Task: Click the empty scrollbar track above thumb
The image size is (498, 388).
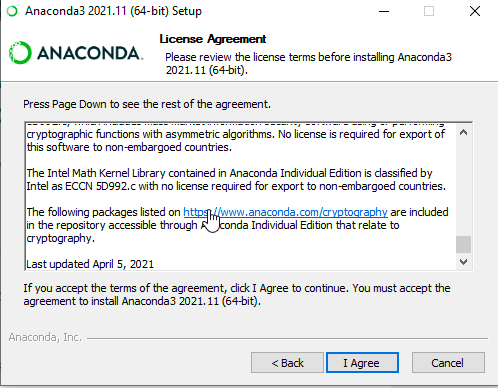Action: point(463,188)
